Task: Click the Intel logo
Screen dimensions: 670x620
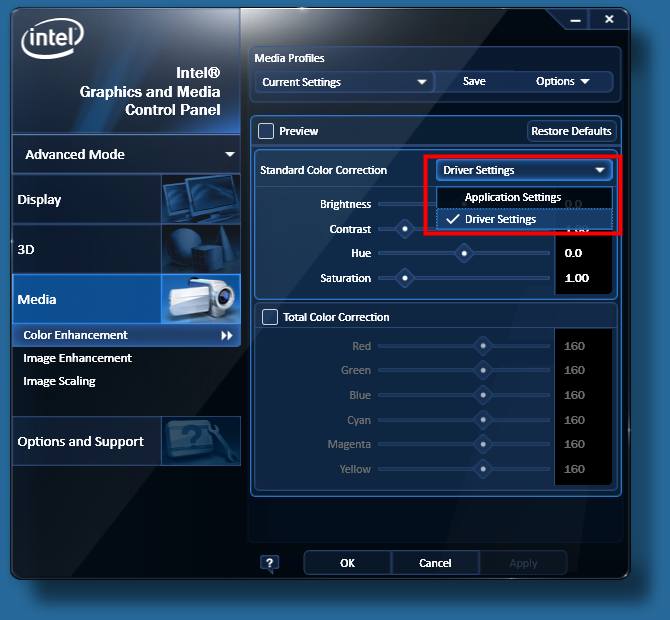Action: (52, 38)
